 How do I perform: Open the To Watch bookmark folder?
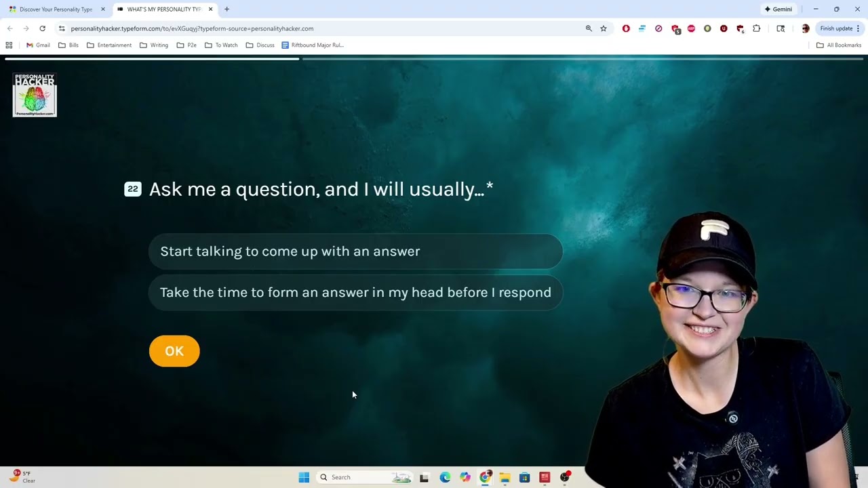(221, 45)
